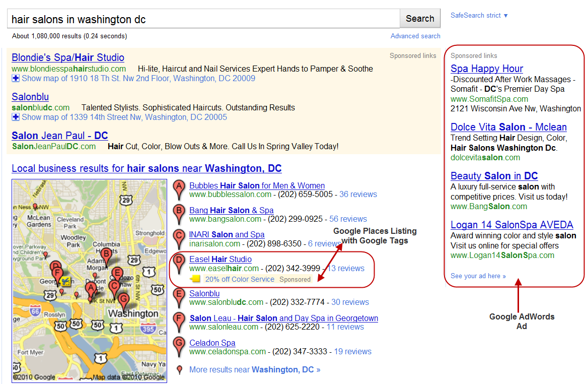Click map marker A icon beside Bubbles Hair Salon

point(179,190)
